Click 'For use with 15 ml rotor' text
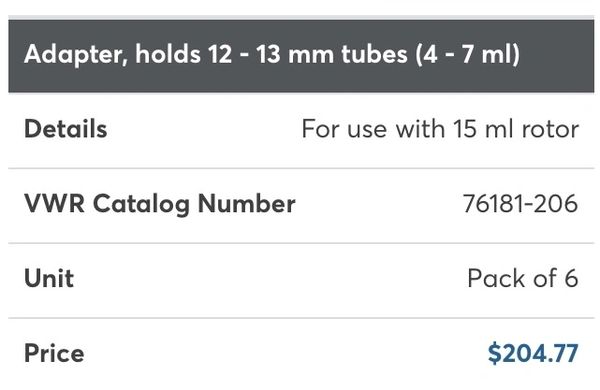 point(440,129)
